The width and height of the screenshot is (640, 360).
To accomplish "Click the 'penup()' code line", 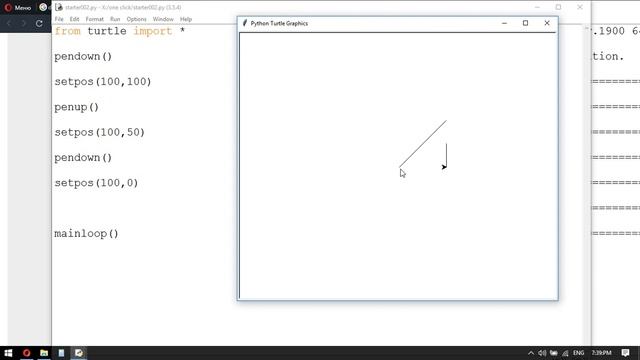I will coord(76,107).
